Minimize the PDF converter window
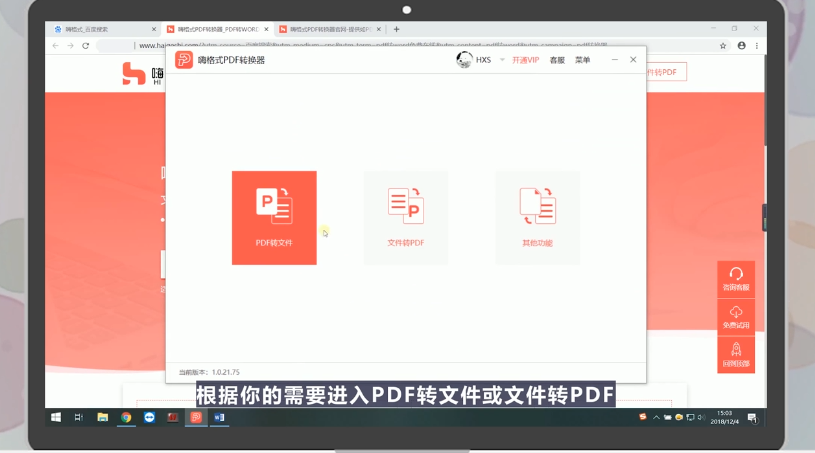This screenshot has width=815, height=453. (614, 60)
